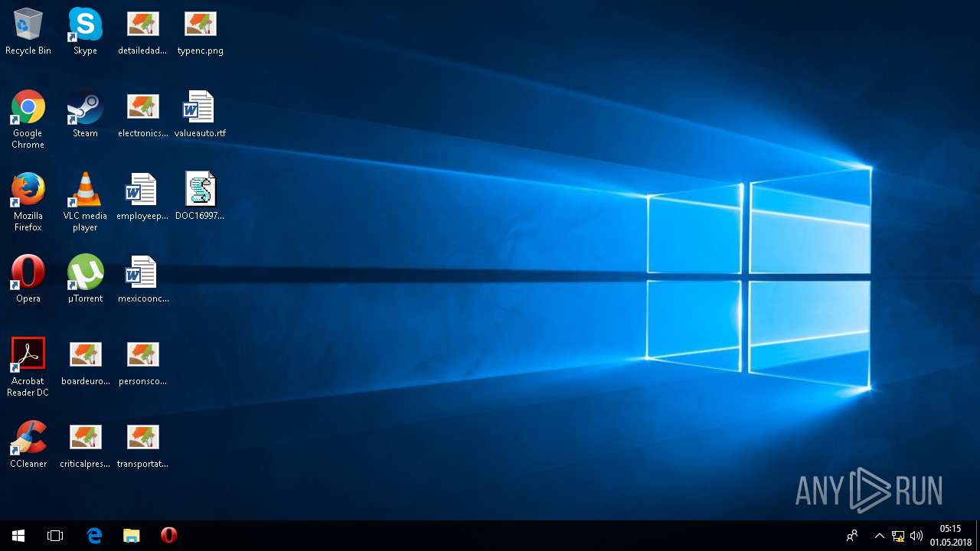Select the transportat image file
The height and width of the screenshot is (551, 980).
coord(142,445)
